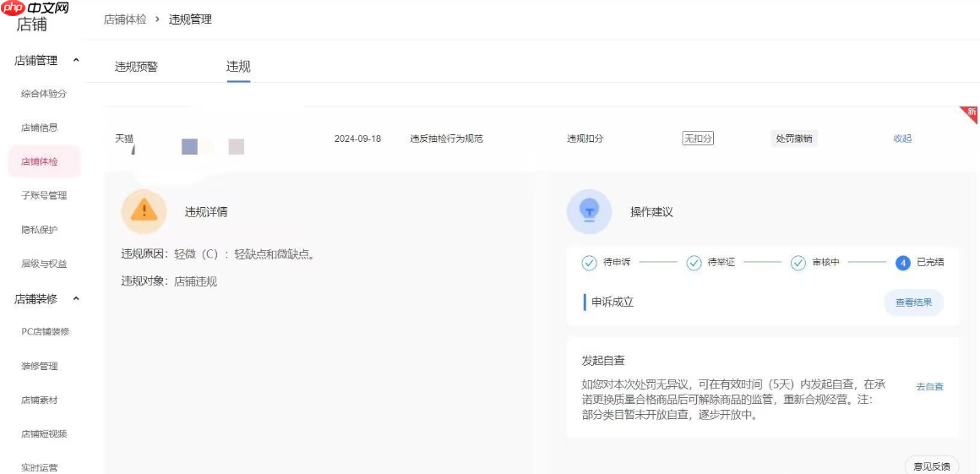Click 违规管理 in the breadcrumb
The height and width of the screenshot is (474, 980).
click(190, 19)
